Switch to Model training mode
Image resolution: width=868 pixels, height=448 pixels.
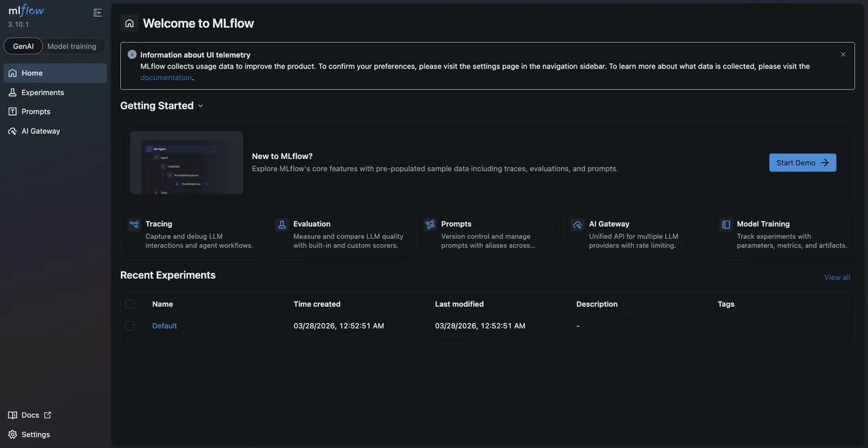pos(72,46)
